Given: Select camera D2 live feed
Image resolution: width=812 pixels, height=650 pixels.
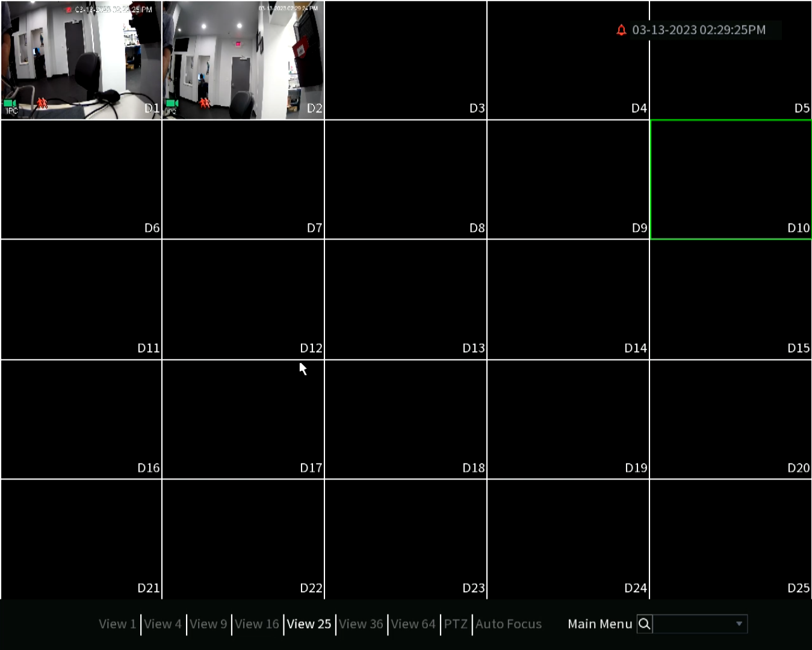Looking at the screenshot, I should click(x=243, y=60).
